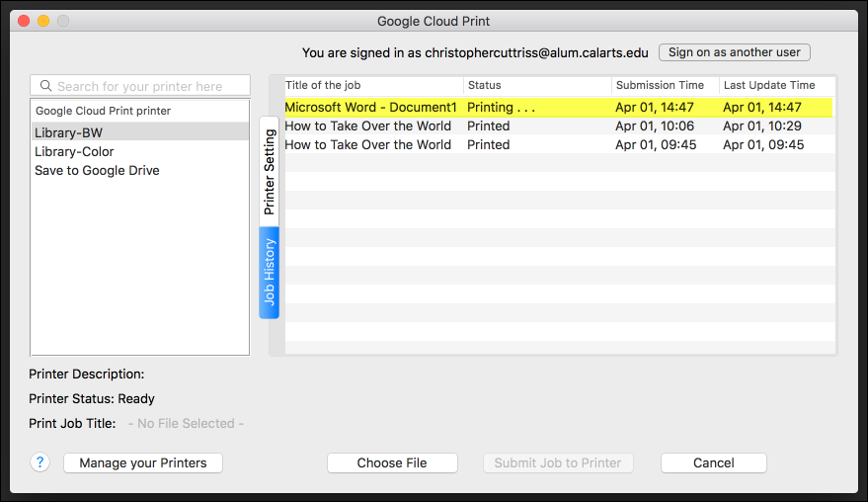This screenshot has height=502, width=868.
Task: Close the Google Cloud Print window
Action: pyautogui.click(x=24, y=21)
